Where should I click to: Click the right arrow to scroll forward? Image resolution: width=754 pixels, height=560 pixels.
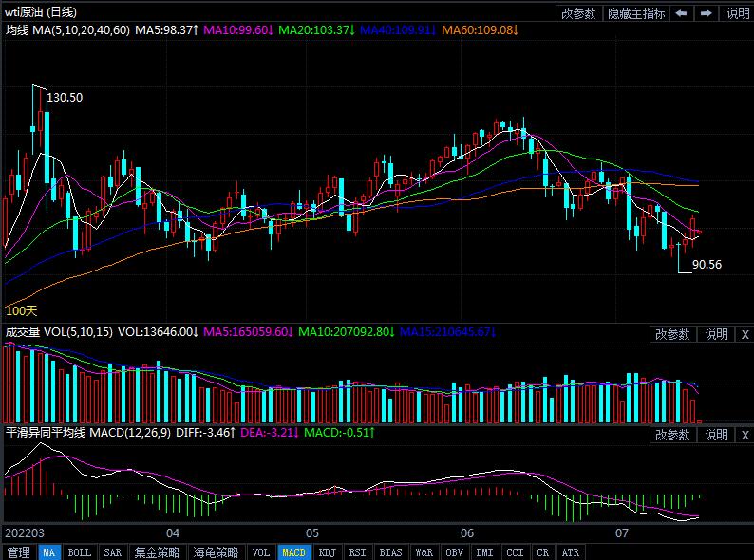click(706, 13)
